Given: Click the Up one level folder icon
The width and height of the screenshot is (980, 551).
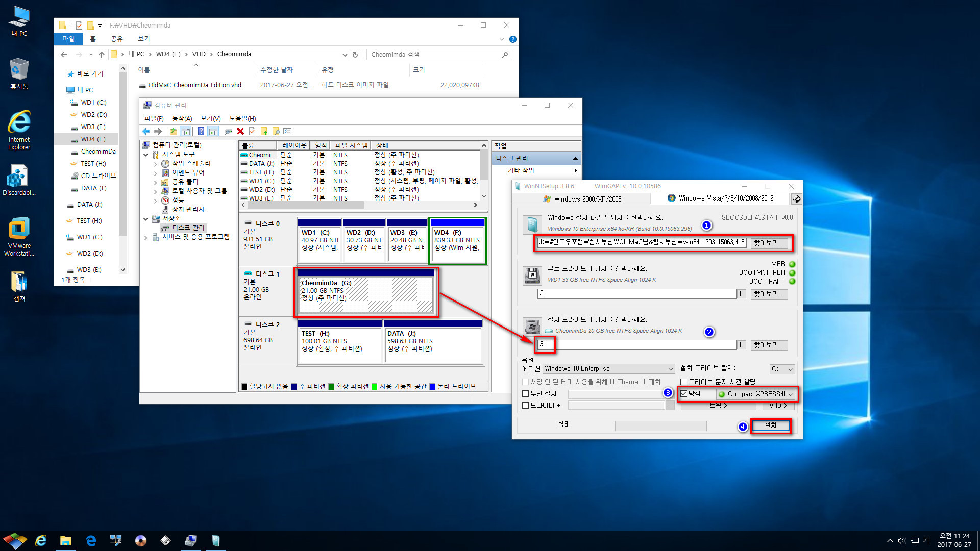Looking at the screenshot, I should point(174,132).
